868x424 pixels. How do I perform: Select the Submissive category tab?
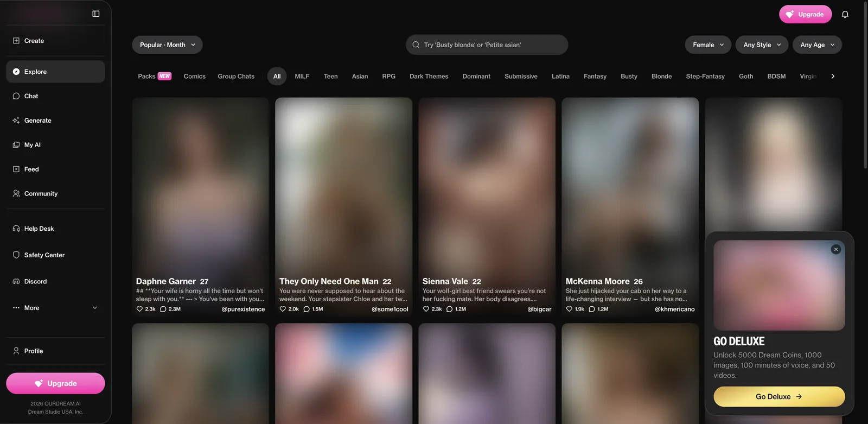pos(521,77)
